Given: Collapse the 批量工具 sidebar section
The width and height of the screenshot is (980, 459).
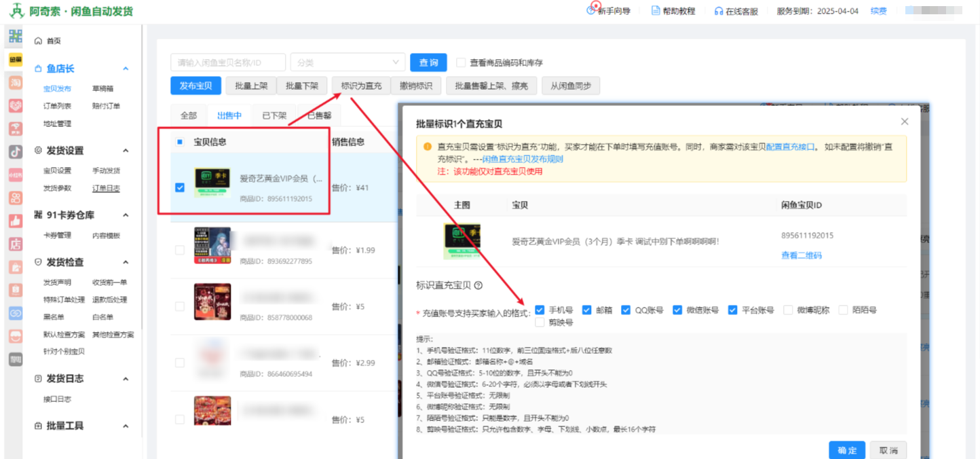Looking at the screenshot, I should pos(126,426).
